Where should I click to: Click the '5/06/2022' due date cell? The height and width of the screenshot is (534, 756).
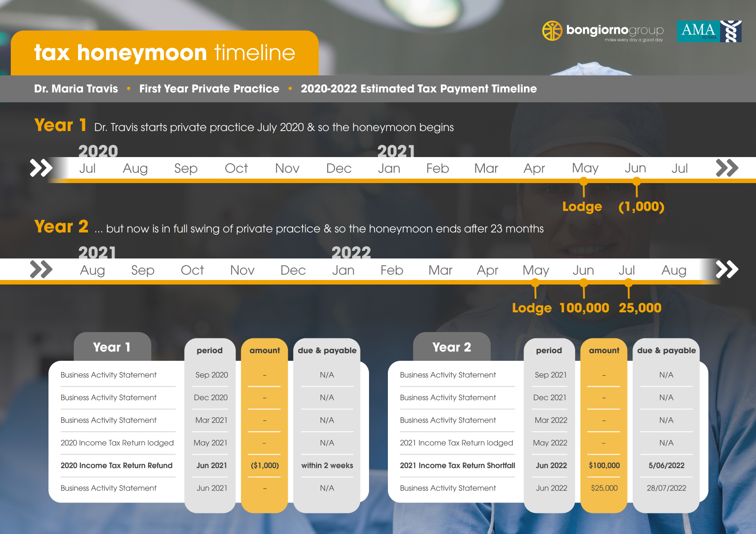pos(667,465)
